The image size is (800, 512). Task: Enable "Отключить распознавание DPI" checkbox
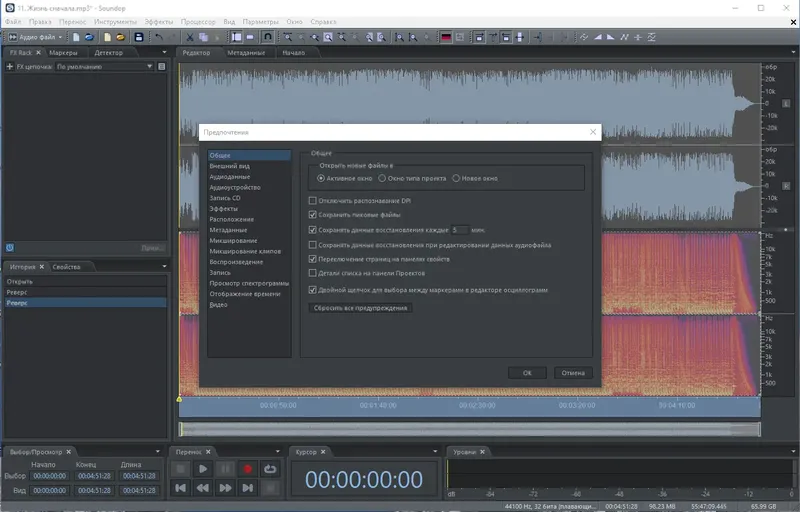pos(313,201)
